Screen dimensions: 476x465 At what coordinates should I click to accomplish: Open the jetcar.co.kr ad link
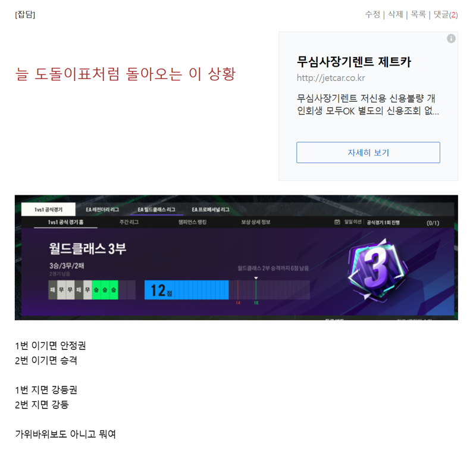click(331, 78)
